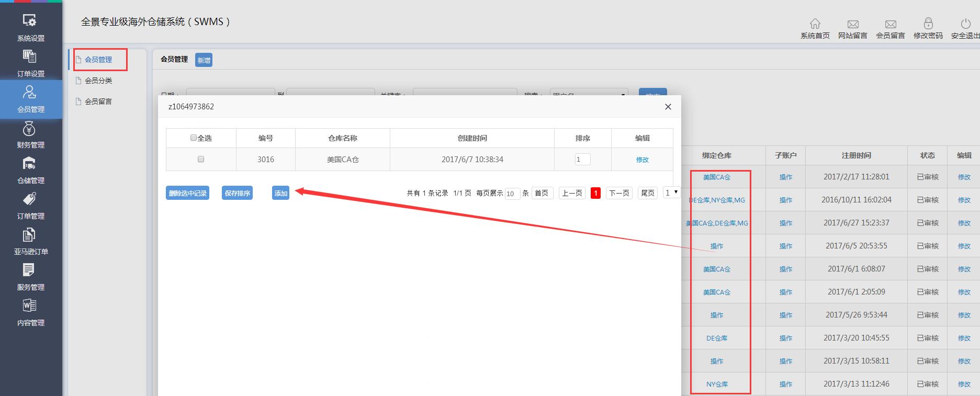Open 网站留言 mail icon
The height and width of the screenshot is (396, 980).
[x=852, y=24]
